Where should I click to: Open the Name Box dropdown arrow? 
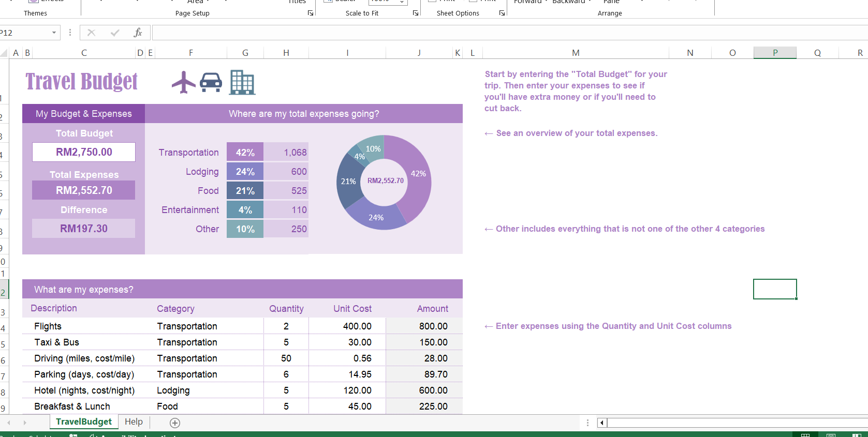54,33
